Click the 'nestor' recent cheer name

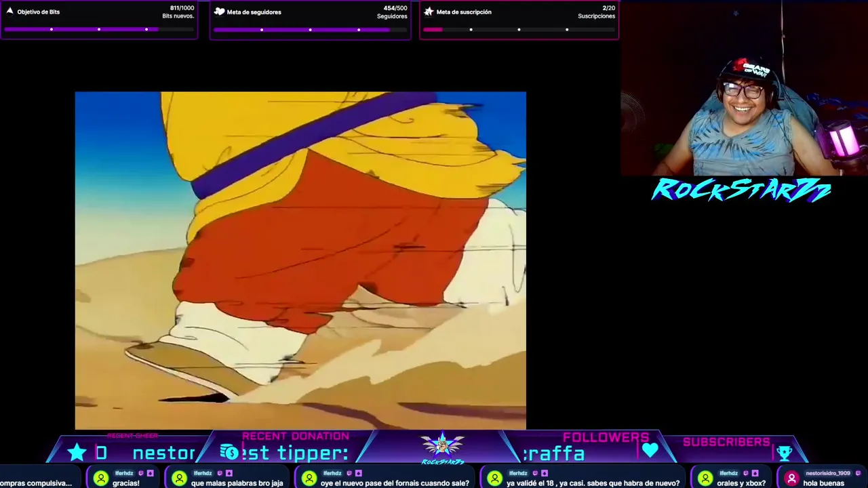click(x=164, y=453)
